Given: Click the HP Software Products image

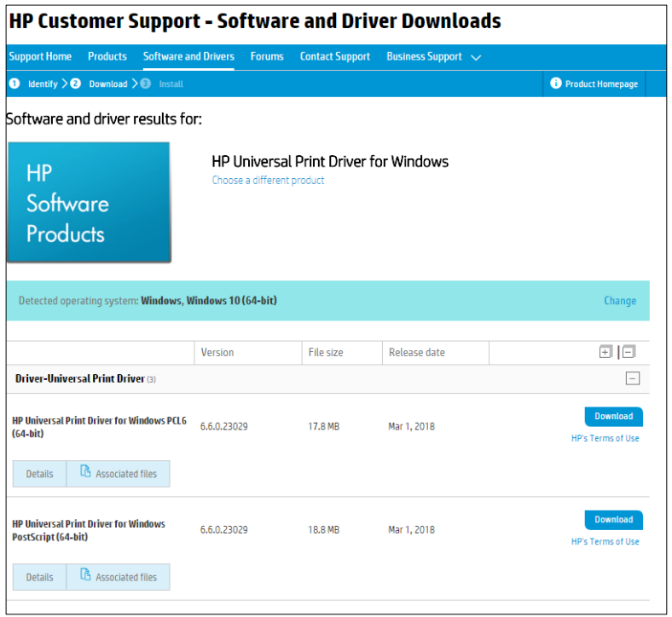Looking at the screenshot, I should (x=90, y=203).
